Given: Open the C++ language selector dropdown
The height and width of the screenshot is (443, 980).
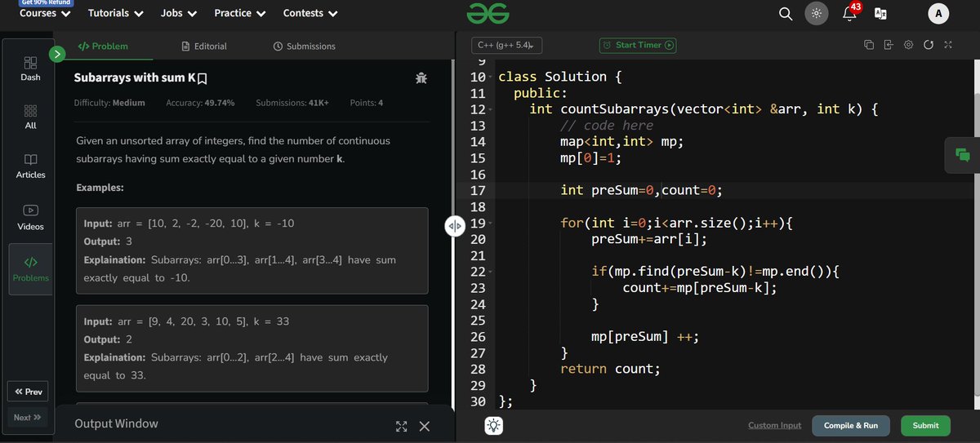Looking at the screenshot, I should [506, 46].
